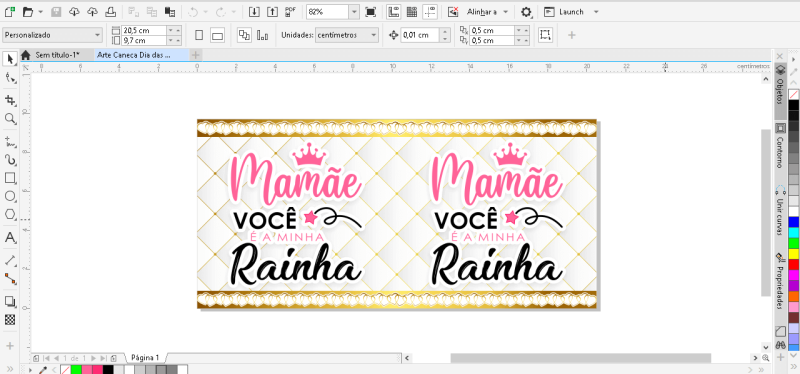Toggle show grid button
This screenshot has width=800, height=374.
[x=411, y=12]
